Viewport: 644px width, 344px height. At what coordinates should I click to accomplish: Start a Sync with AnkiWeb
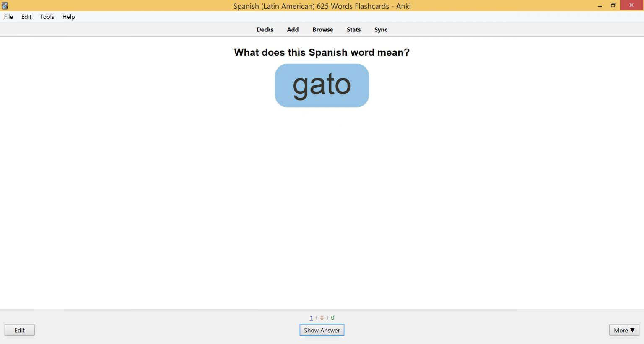[x=380, y=29]
